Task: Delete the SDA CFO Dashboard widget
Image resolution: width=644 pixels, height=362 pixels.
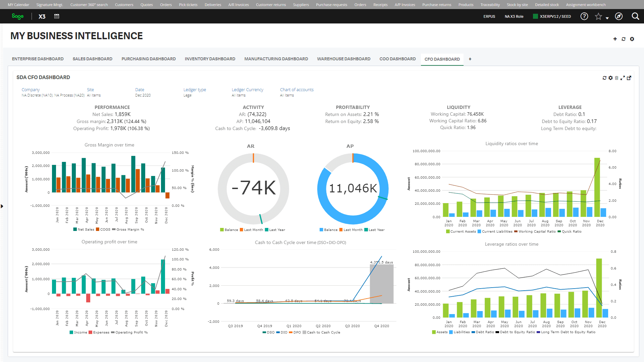Action: click(x=616, y=78)
